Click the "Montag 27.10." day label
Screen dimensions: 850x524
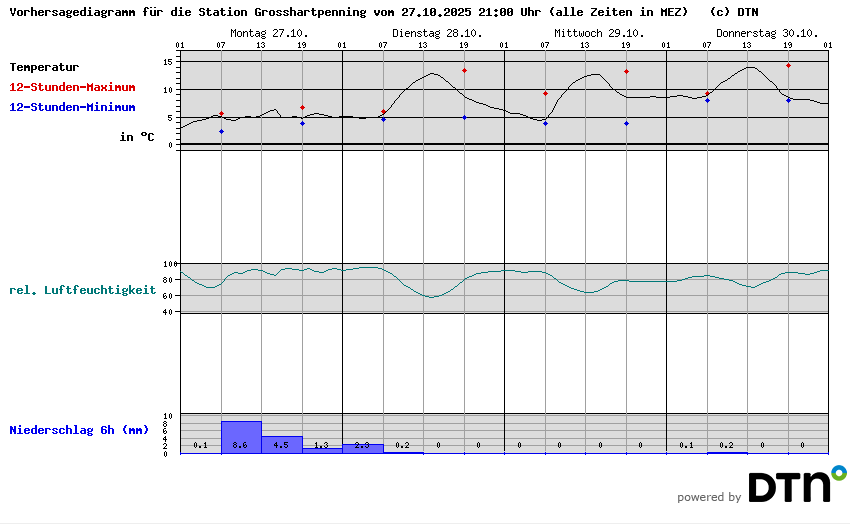(x=269, y=32)
